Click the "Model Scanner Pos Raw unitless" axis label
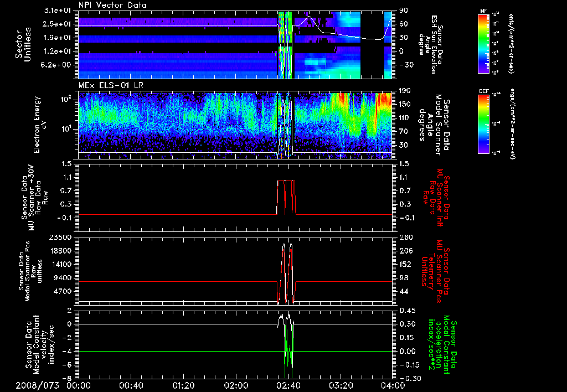 click(31, 271)
